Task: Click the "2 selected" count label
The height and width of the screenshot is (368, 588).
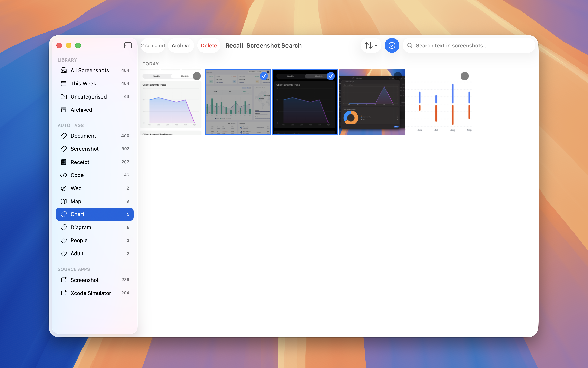Action: (x=153, y=46)
